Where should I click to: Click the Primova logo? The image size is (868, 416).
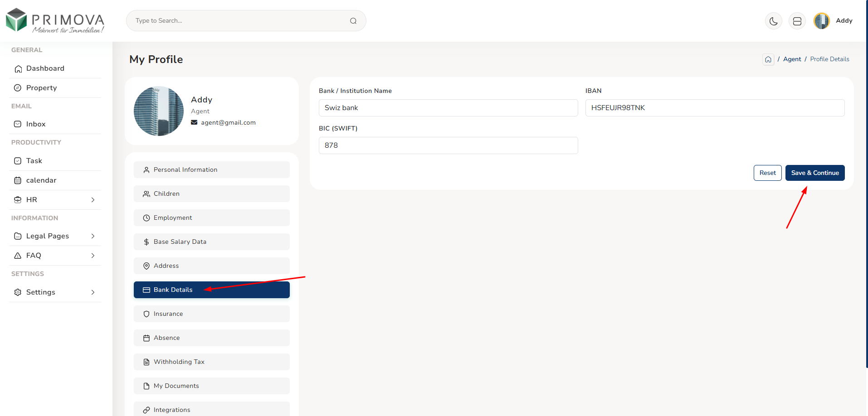tap(55, 21)
